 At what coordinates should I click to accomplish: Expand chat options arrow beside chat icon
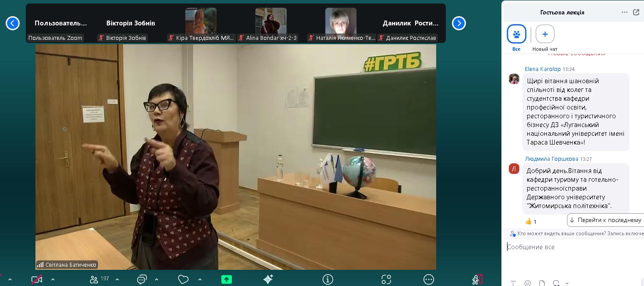pyautogui.click(x=157, y=279)
